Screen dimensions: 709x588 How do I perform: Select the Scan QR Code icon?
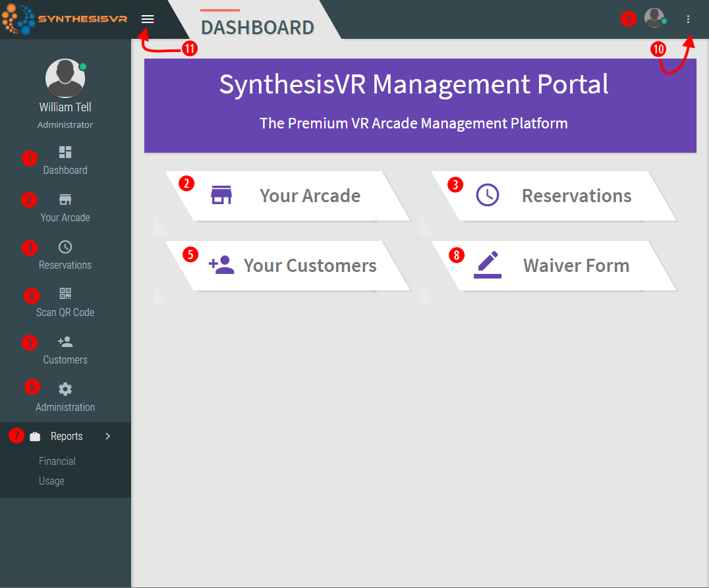65,294
